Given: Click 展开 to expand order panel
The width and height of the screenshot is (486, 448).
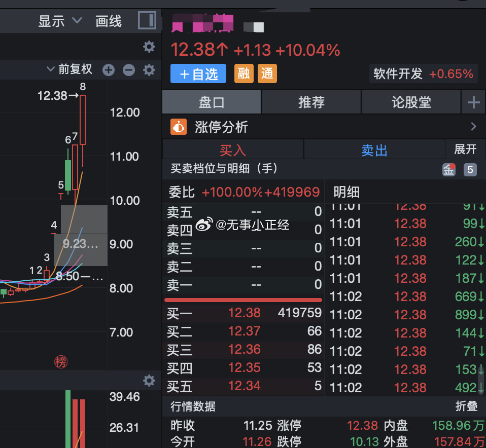Looking at the screenshot, I should (465, 149).
